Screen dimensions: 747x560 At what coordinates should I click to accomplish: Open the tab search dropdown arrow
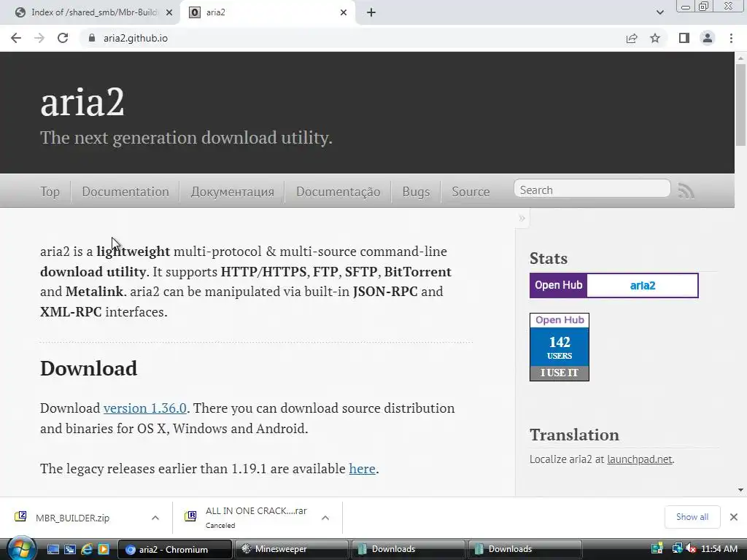pyautogui.click(x=659, y=12)
